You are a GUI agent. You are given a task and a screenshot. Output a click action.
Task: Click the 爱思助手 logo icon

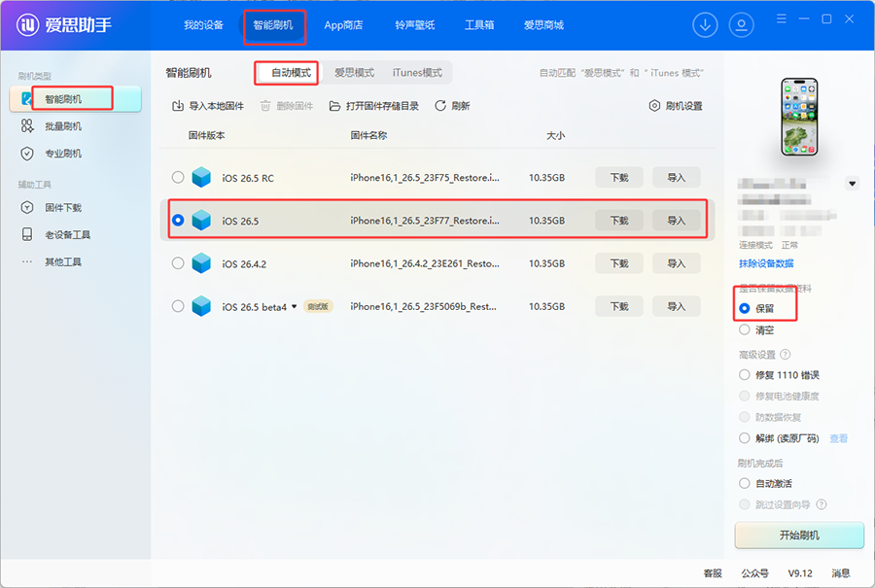pyautogui.click(x=27, y=24)
